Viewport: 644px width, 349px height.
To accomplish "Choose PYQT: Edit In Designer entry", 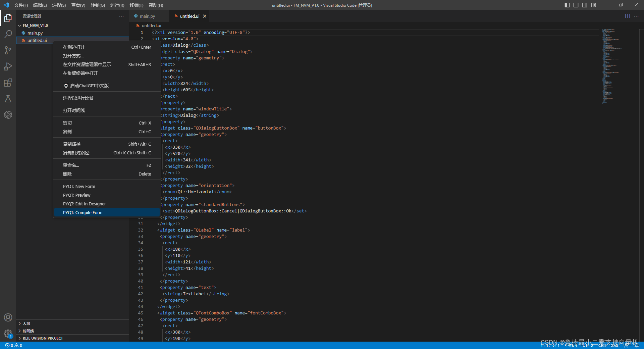I will (x=107, y=204).
